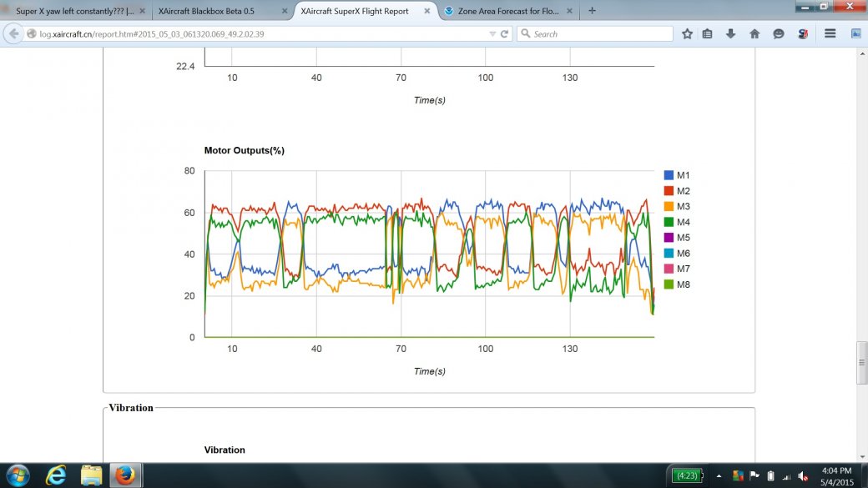
Task: Click the green (4:23) battery meter
Action: (x=688, y=475)
